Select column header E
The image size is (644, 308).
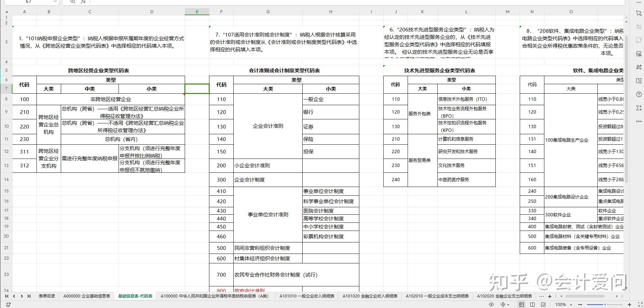tap(197, 12)
